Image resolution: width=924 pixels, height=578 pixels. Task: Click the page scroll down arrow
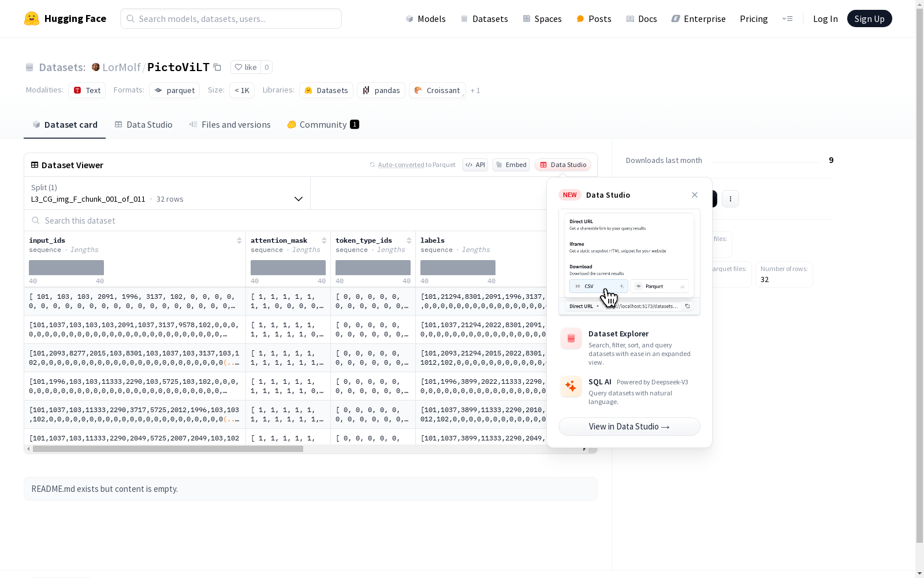[920, 573]
